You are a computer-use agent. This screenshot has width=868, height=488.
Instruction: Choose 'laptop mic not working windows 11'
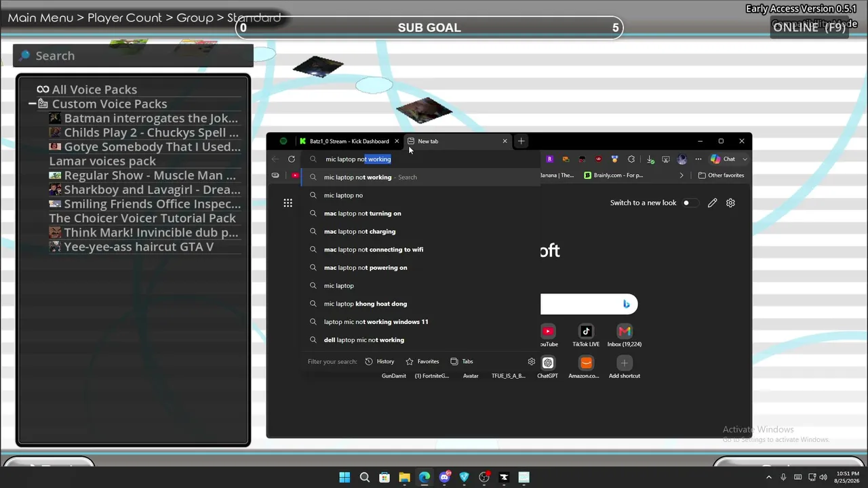click(421, 322)
